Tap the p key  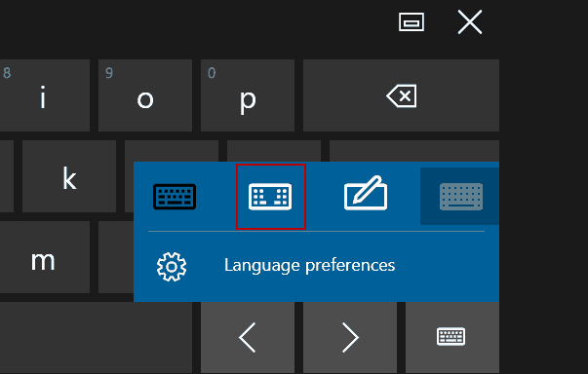[x=248, y=95]
